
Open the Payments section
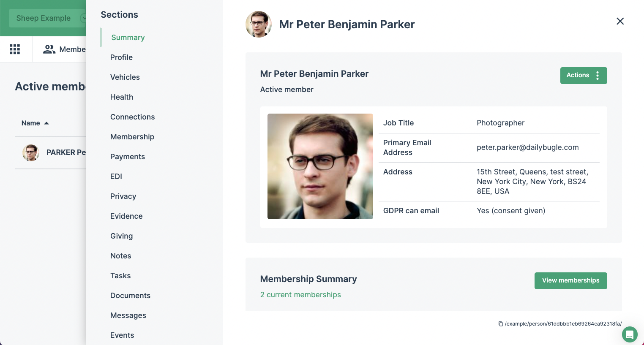click(x=128, y=156)
